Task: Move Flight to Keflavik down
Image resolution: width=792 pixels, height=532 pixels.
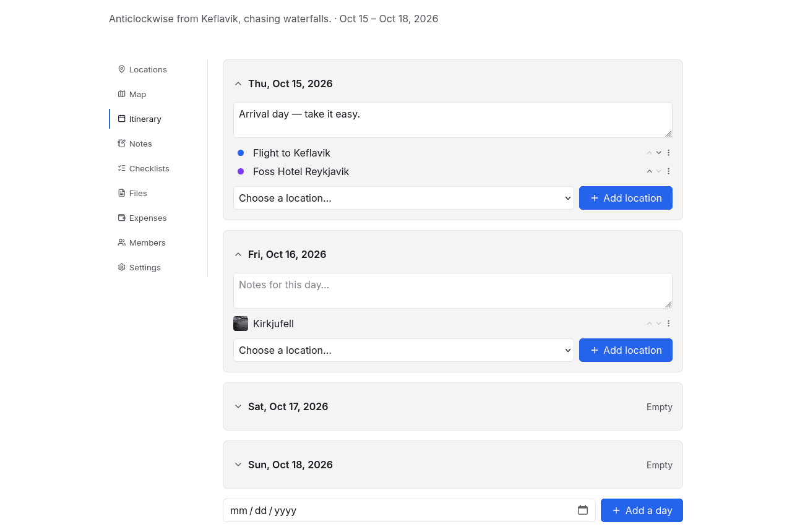Action: click(x=659, y=153)
